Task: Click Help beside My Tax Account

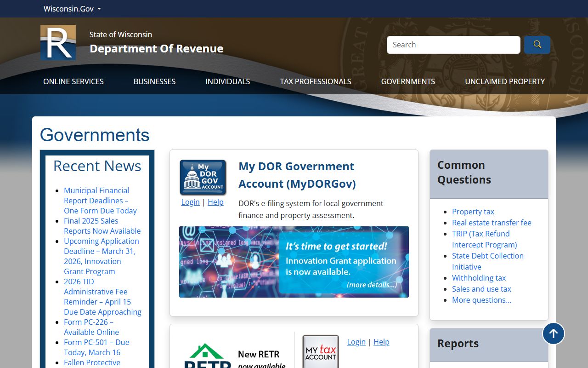Action: 381,342
